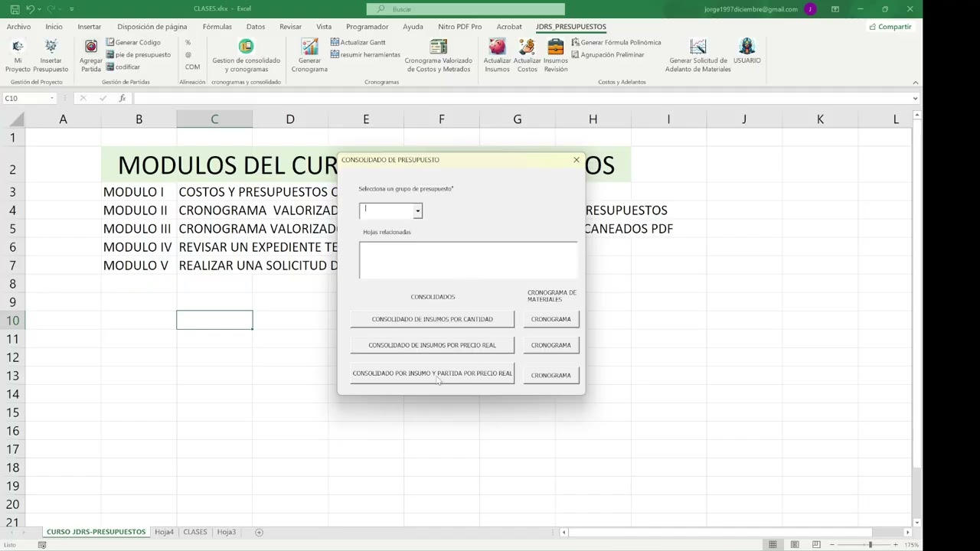Apply the @ alignment option
The width and height of the screenshot is (980, 551).
[188, 55]
